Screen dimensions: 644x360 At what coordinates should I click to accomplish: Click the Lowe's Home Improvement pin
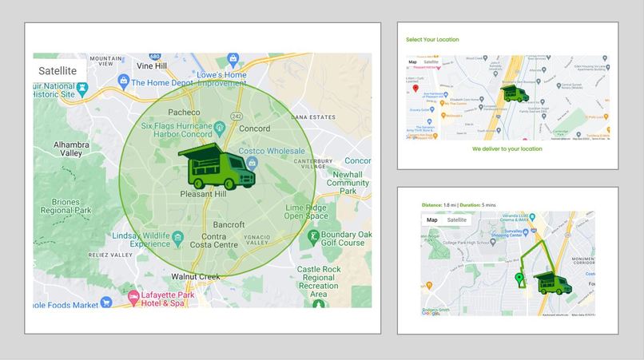coord(233,60)
